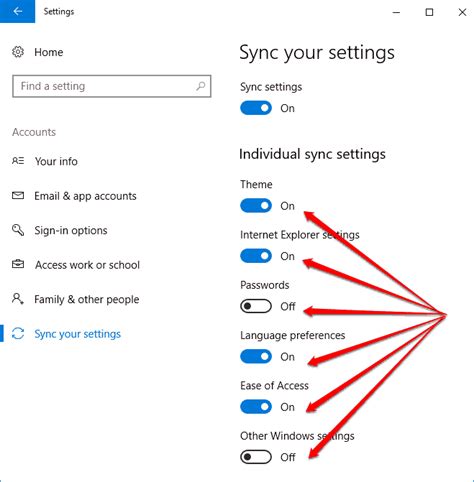Click the Accounts section heading

tap(34, 132)
